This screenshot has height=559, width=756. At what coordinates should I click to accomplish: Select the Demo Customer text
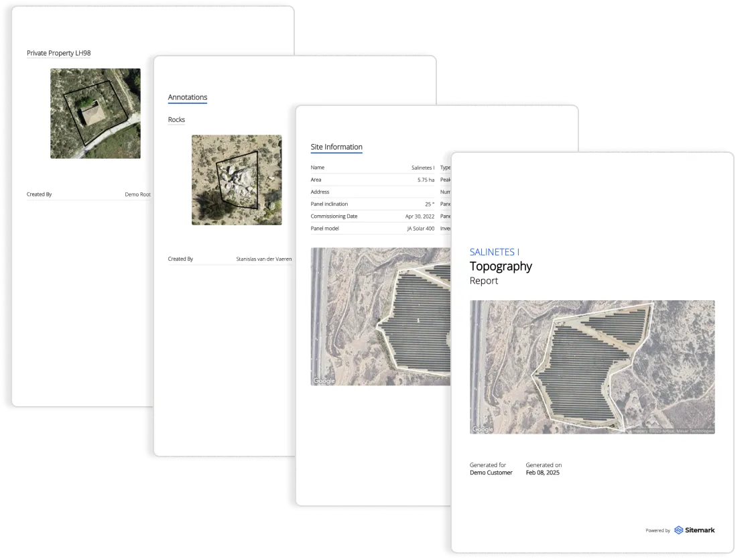tap(491, 473)
